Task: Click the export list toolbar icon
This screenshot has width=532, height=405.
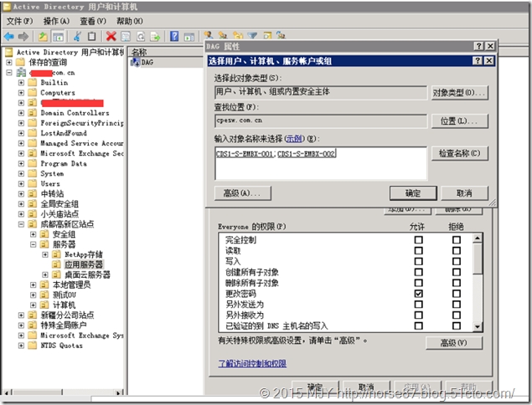Action: (154, 37)
